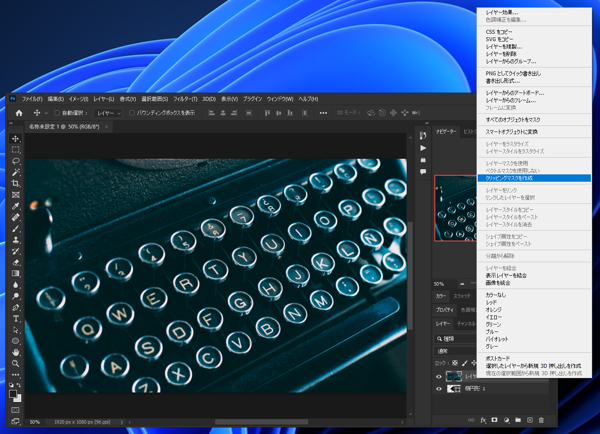Toggle lock transparent pixels icon
Image resolution: width=600 pixels, height=434 pixels.
click(455, 363)
